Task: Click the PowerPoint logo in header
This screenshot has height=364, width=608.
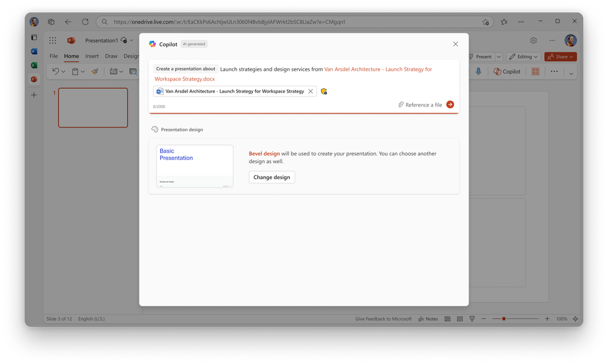Action: [71, 40]
